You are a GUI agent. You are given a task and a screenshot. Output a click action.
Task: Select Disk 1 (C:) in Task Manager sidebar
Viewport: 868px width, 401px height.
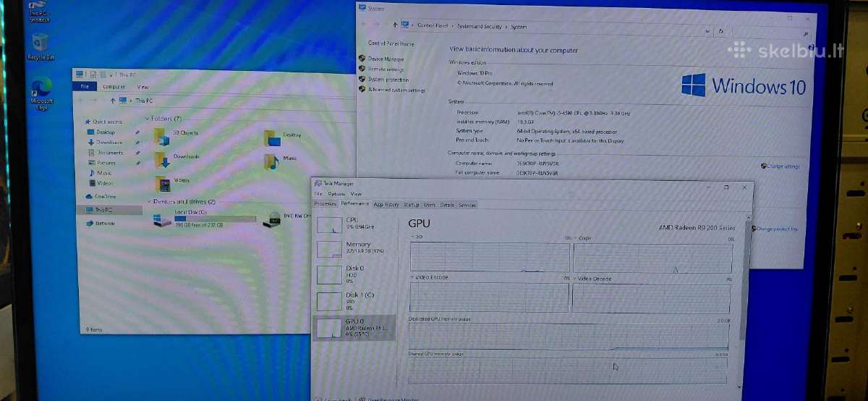coord(356,300)
